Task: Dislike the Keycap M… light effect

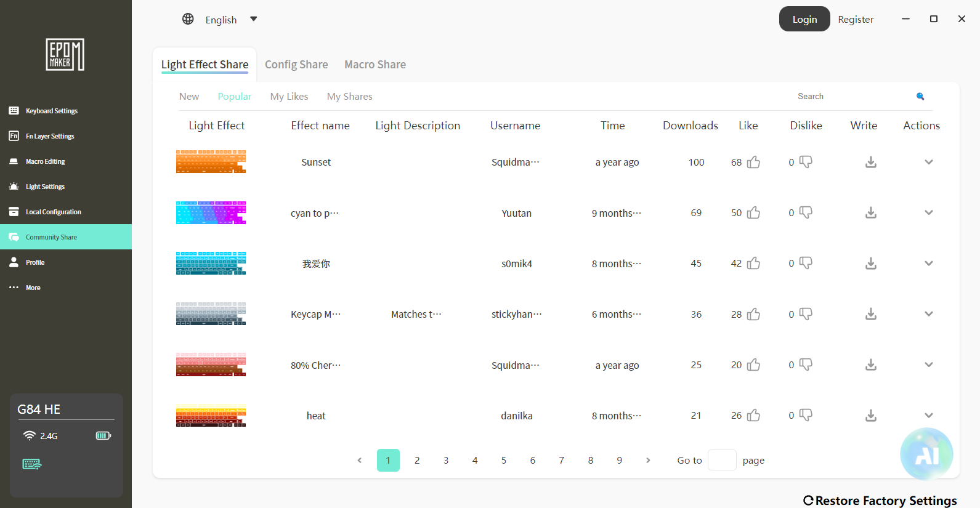Action: pyautogui.click(x=806, y=314)
